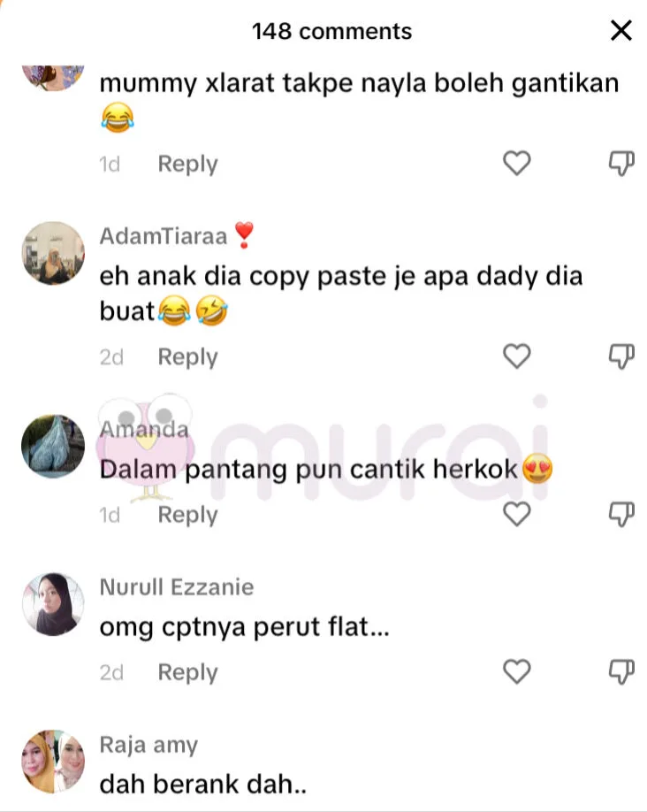647x812 pixels.
Task: Open AdamTiaraa's profile picture
Action: pyautogui.click(x=53, y=253)
